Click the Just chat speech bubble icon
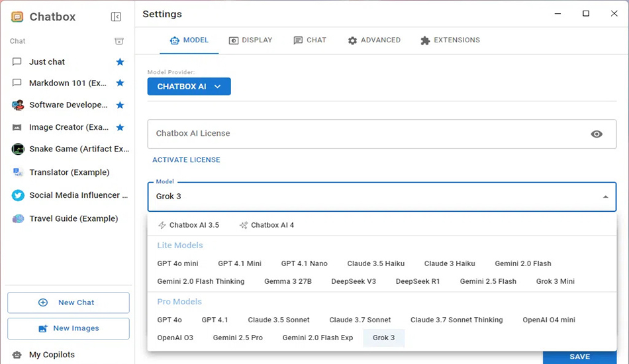 point(17,62)
